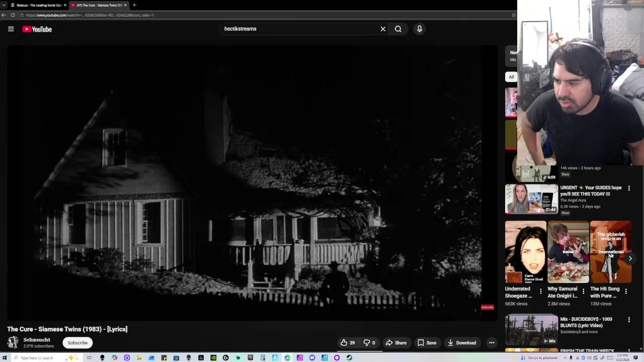Screen dimensions: 644x362
Task: Start voice search with microphone icon
Action: point(420,29)
